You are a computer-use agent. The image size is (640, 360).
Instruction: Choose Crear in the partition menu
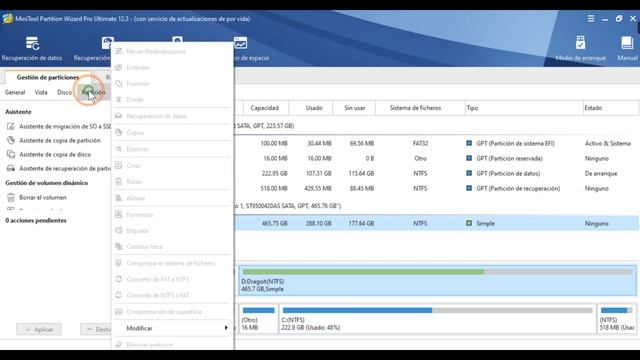coord(172,165)
